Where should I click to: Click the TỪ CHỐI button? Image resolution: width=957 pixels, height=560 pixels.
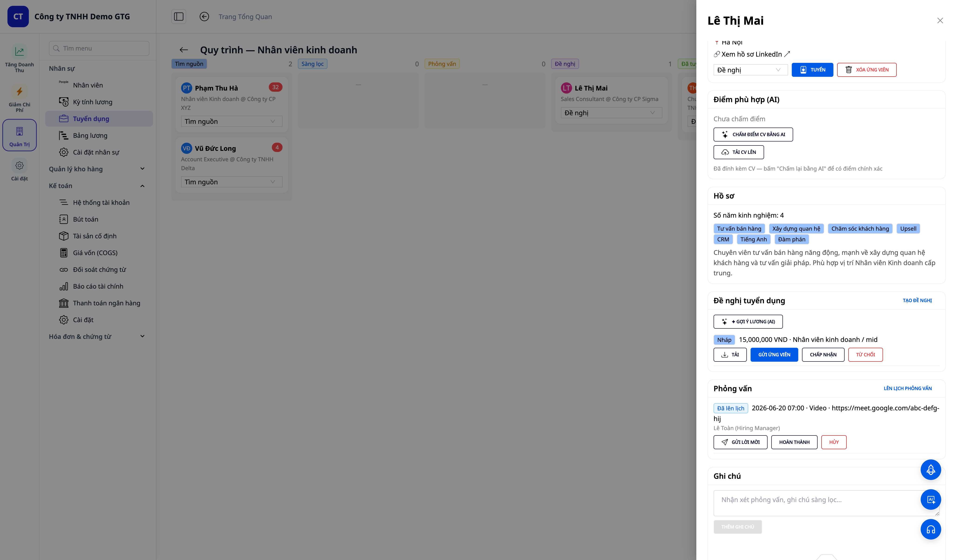pos(865,354)
